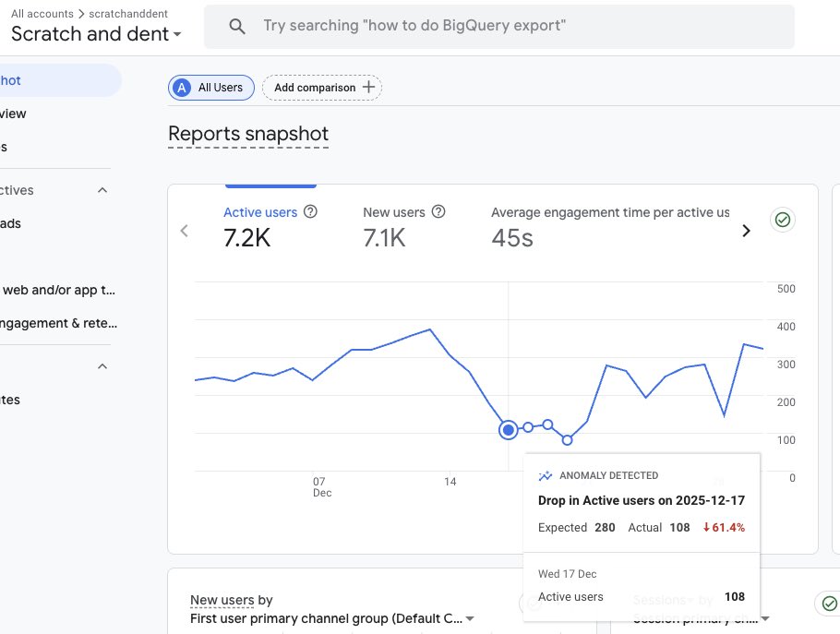Collapse the lower sidebar section chevron
Screen dimensions: 840x634
coord(102,366)
